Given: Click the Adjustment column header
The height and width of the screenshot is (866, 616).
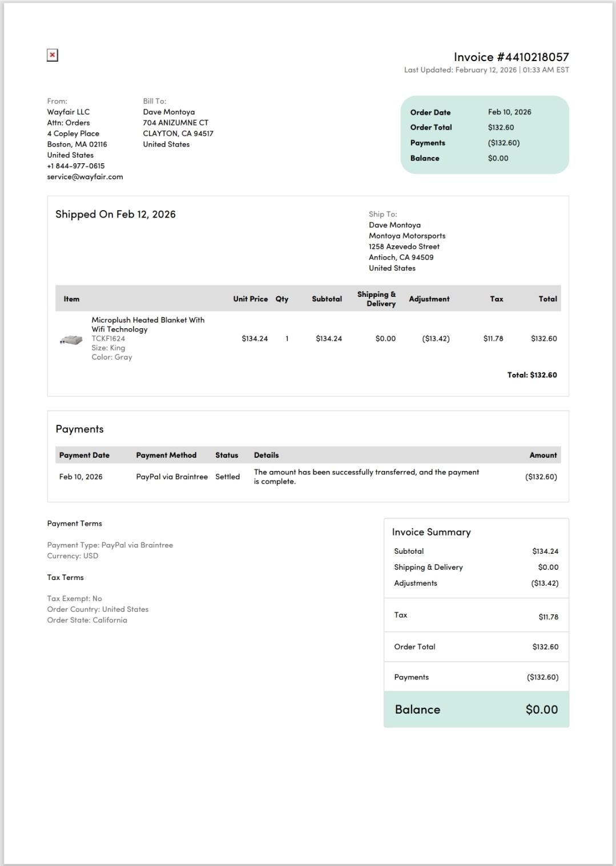Looking at the screenshot, I should coord(429,299).
